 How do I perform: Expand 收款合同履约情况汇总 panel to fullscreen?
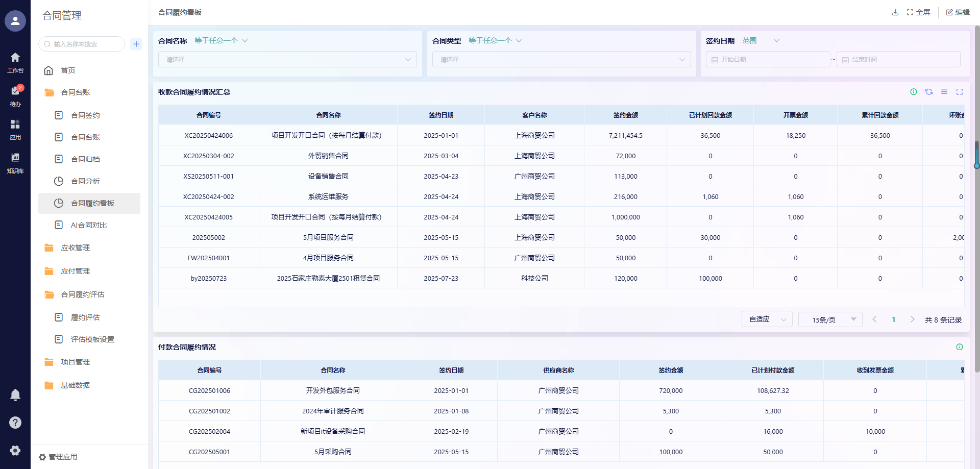[960, 92]
